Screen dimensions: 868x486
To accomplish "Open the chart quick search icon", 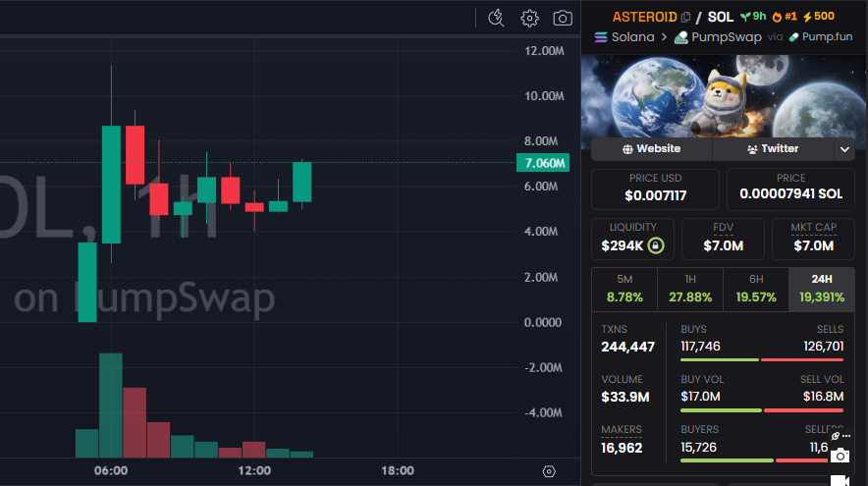I will [496, 19].
